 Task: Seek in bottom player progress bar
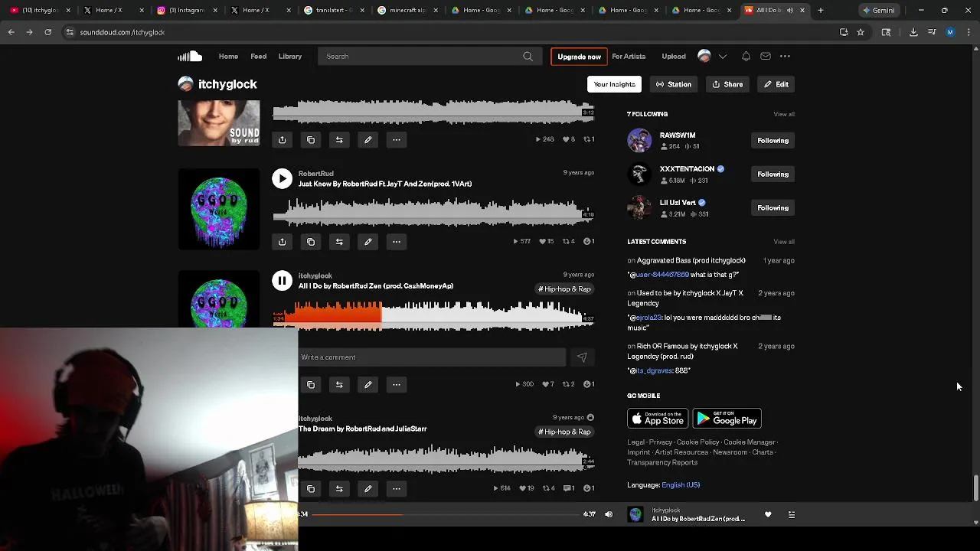coord(445,514)
